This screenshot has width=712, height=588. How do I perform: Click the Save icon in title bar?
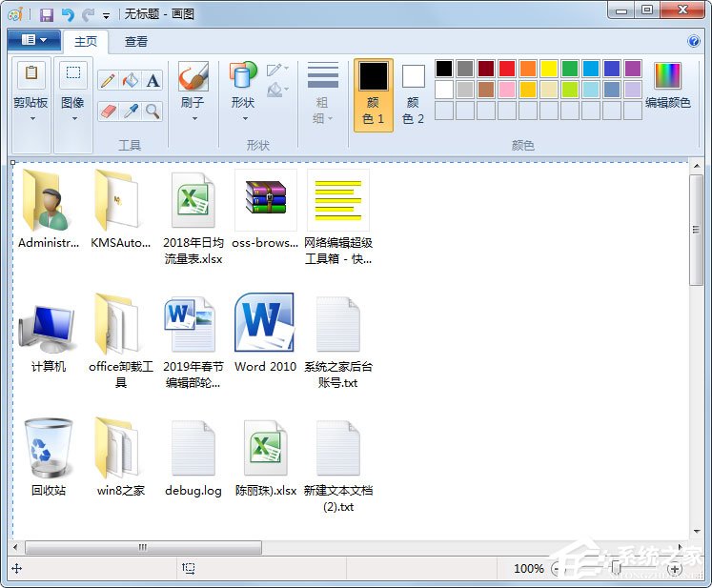click(46, 14)
